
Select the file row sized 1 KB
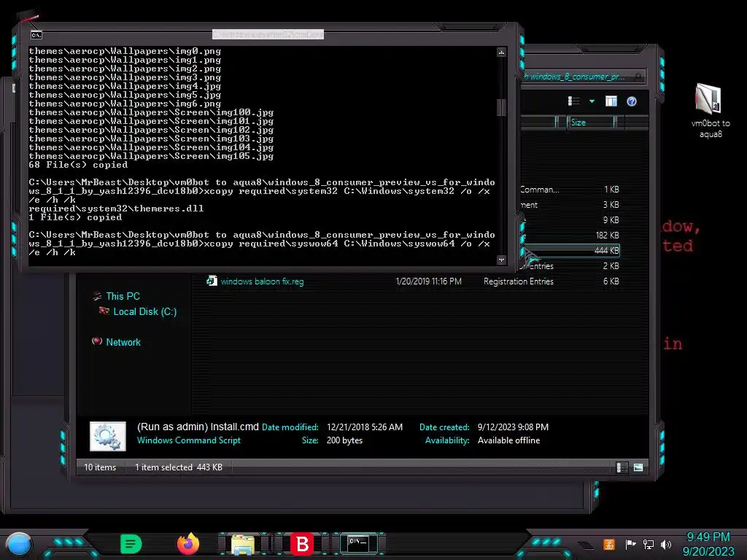[571, 190]
